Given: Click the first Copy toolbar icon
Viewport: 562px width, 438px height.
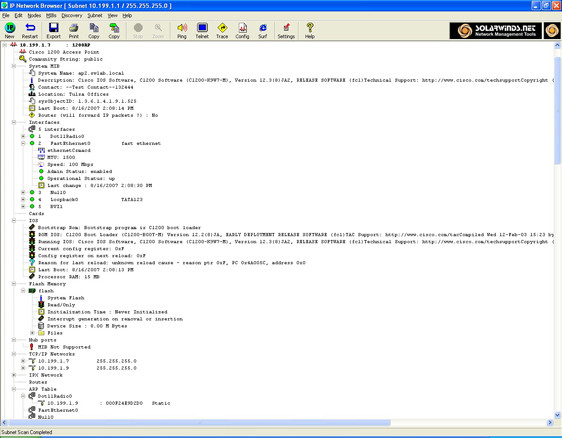Looking at the screenshot, I should (x=94, y=30).
